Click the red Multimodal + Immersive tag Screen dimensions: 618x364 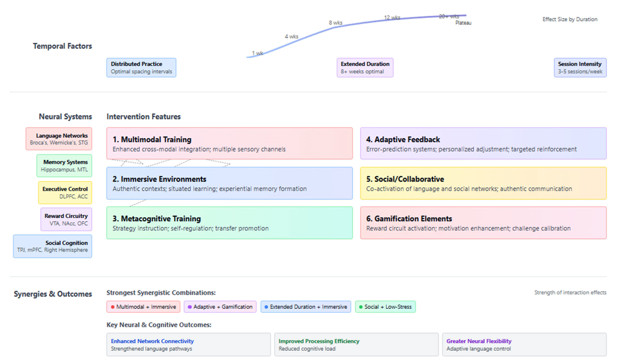pyautogui.click(x=143, y=307)
